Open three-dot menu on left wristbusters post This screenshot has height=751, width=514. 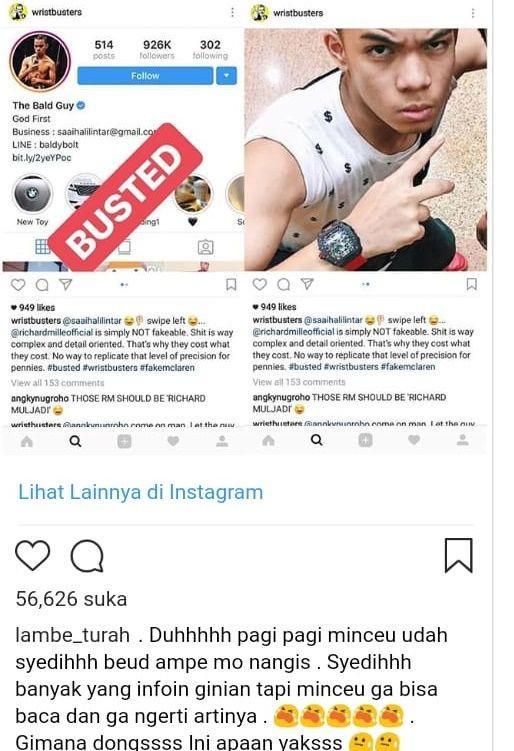pyautogui.click(x=232, y=12)
